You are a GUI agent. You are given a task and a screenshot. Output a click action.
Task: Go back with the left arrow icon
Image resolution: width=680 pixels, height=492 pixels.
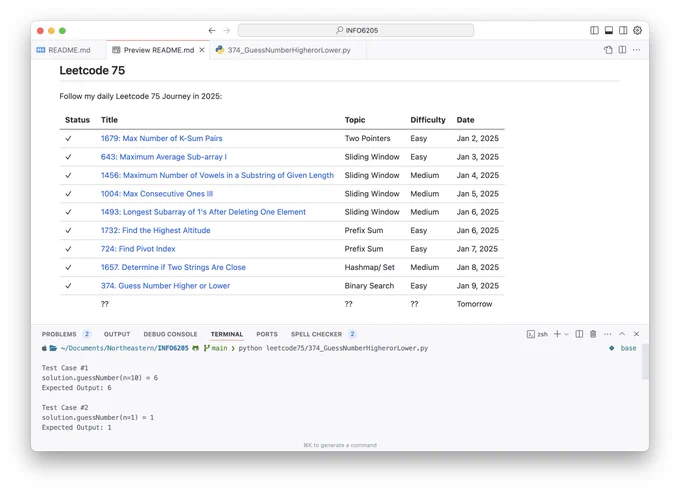tap(212, 30)
